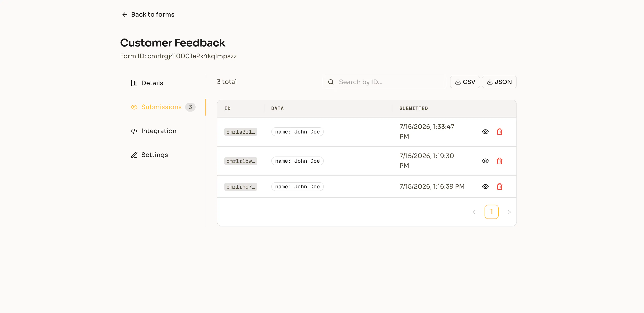The height and width of the screenshot is (313, 644).
Task: Click the cmrls3r1… ID badge
Action: [241, 132]
